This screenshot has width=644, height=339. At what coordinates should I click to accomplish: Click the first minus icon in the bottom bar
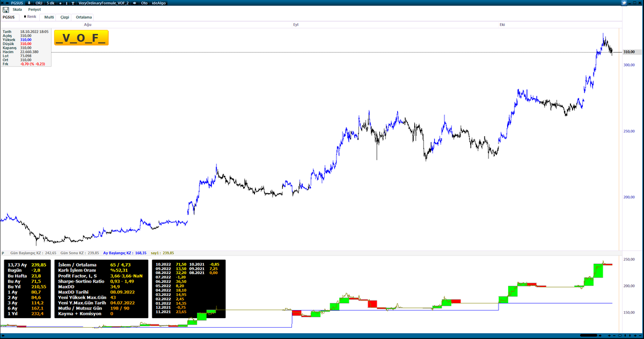point(614,335)
